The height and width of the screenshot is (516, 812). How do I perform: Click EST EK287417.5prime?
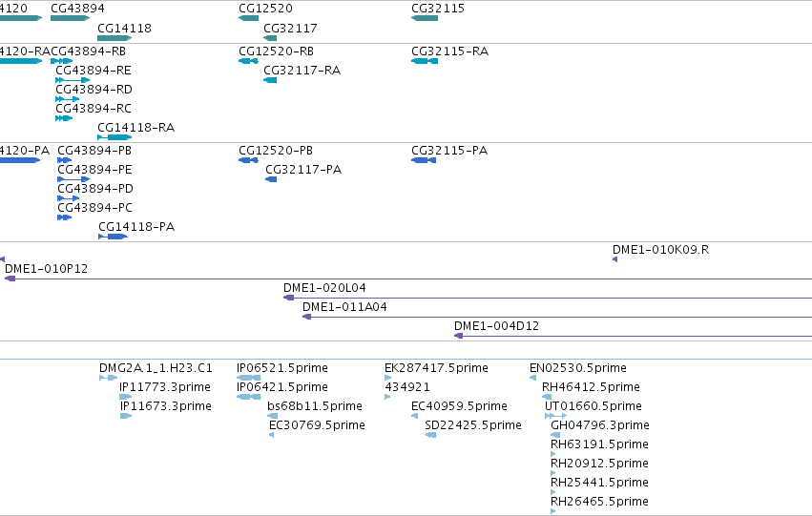(x=388, y=379)
